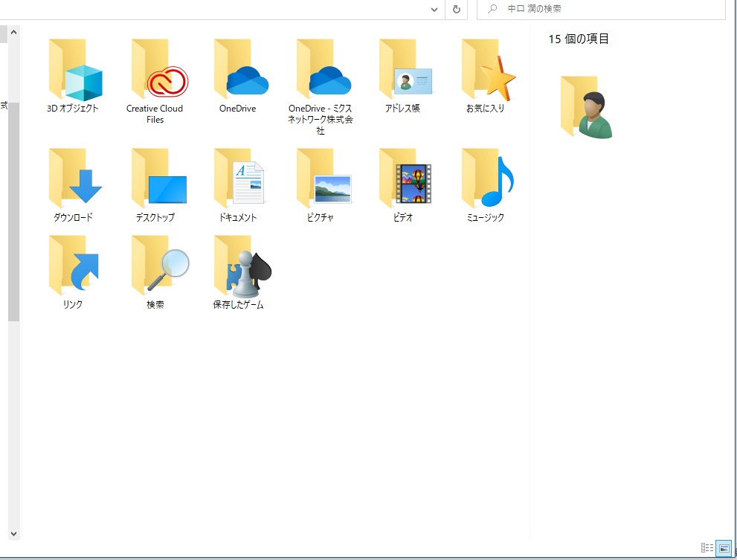Select the OneDrive - ミクスネットワーク株式会社 folder
The image size is (737, 560).
(x=321, y=73)
